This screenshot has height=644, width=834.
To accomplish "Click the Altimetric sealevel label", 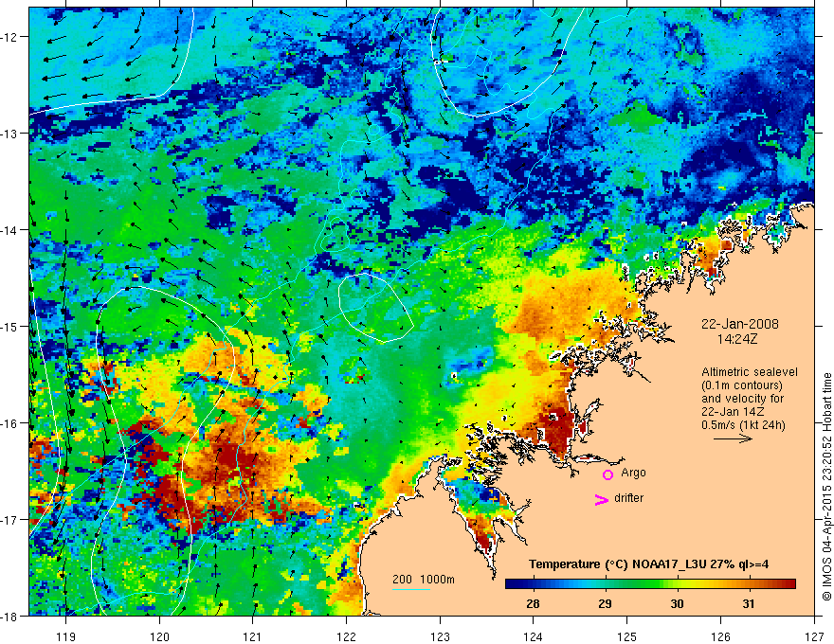I will [x=750, y=372].
